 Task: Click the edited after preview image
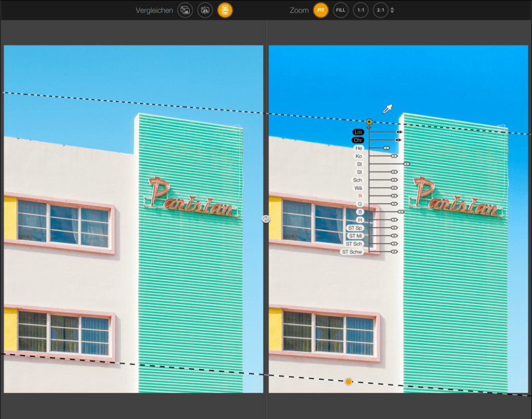click(398, 219)
